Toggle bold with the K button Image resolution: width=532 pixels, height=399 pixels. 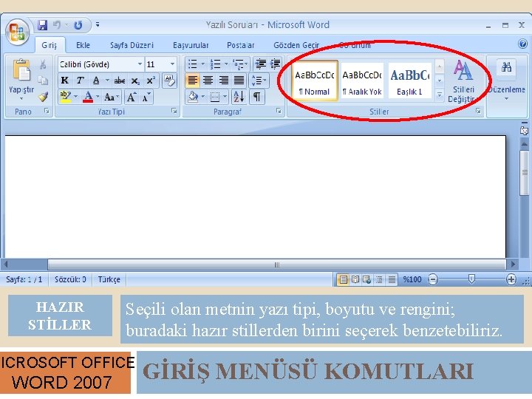click(x=64, y=81)
